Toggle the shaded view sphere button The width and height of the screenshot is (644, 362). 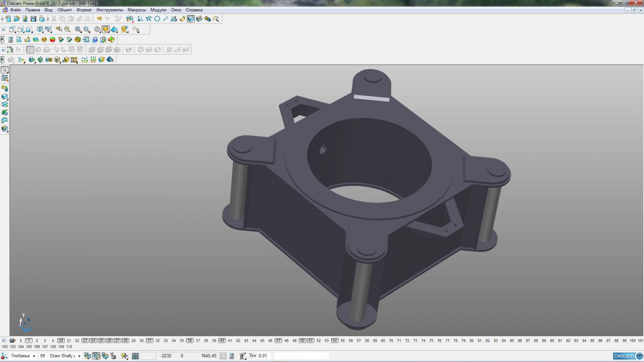click(x=106, y=29)
